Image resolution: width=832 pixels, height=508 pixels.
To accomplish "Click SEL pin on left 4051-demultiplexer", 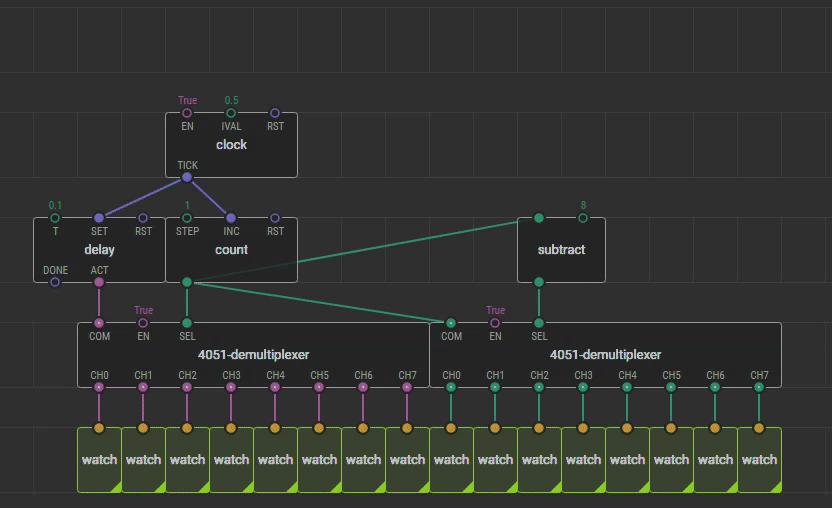I will [x=187, y=323].
